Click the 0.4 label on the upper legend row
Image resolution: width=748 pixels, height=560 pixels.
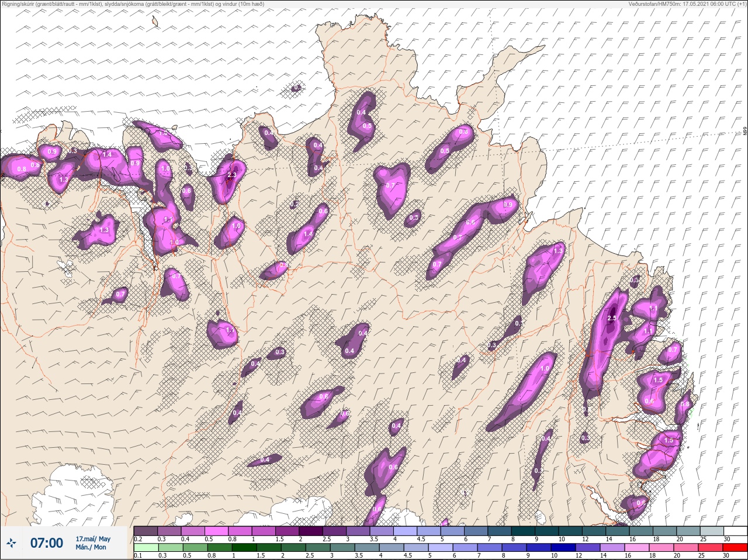click(185, 540)
